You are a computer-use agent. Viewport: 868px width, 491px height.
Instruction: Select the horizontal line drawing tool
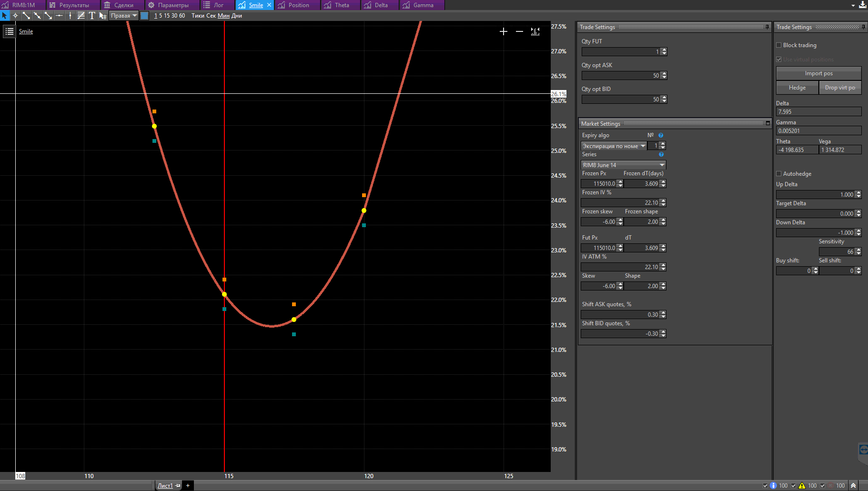tap(59, 16)
